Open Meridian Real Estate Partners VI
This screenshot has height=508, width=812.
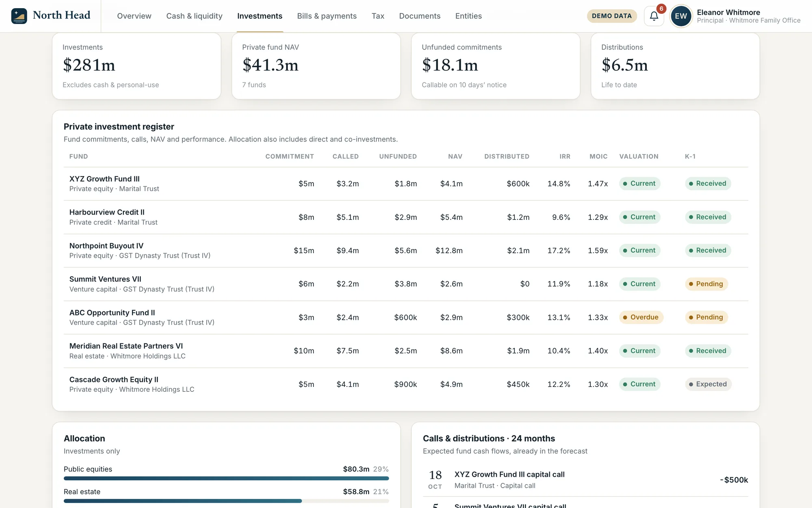(126, 346)
